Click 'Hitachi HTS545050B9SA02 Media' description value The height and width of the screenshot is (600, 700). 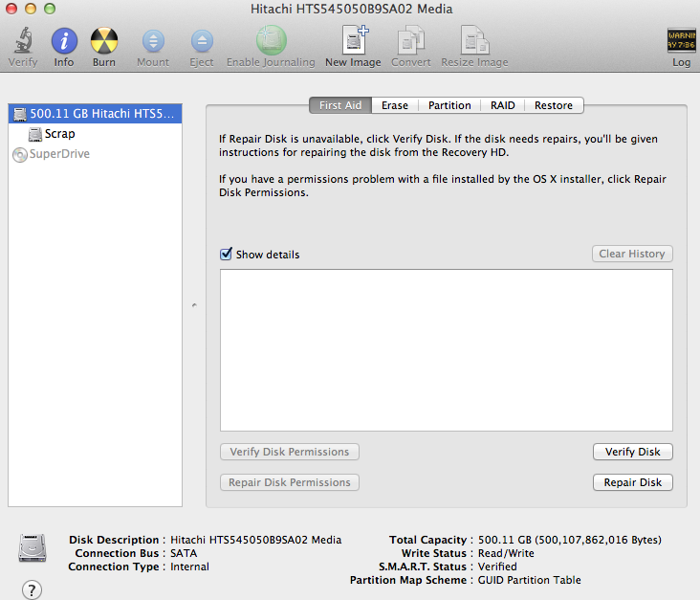(x=255, y=540)
